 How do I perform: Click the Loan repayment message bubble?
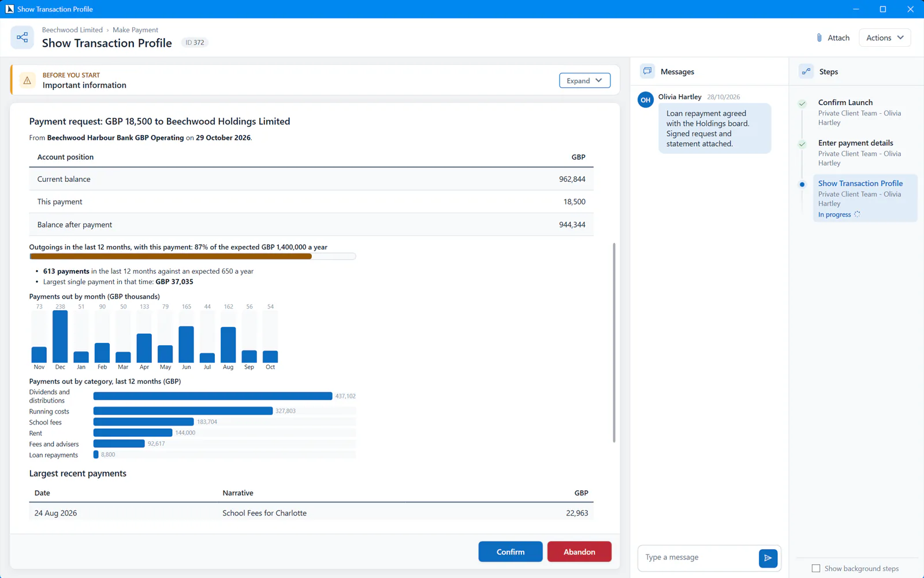tap(715, 128)
